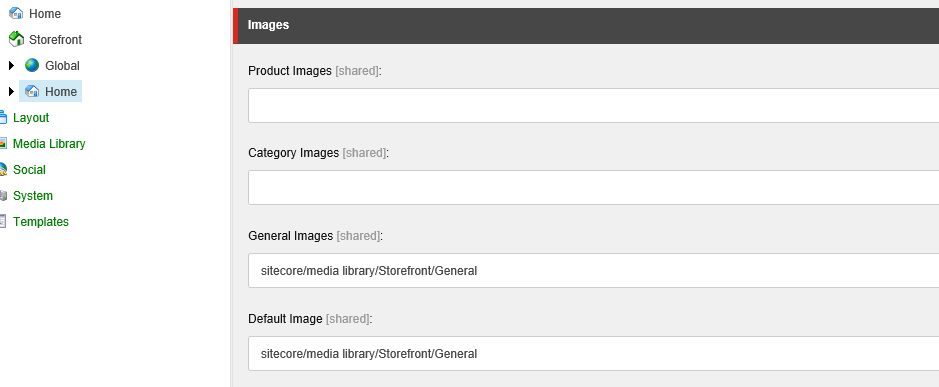Click the Templates icon
This screenshot has width=939, height=387.
pos(3,222)
